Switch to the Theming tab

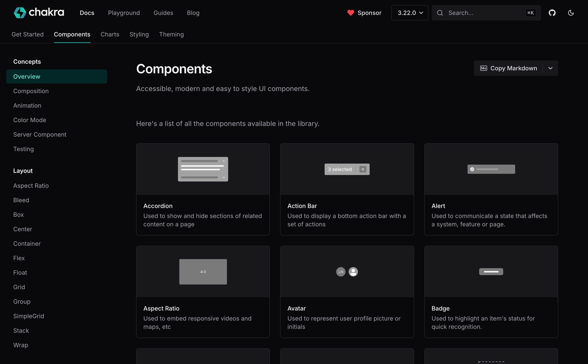(171, 35)
